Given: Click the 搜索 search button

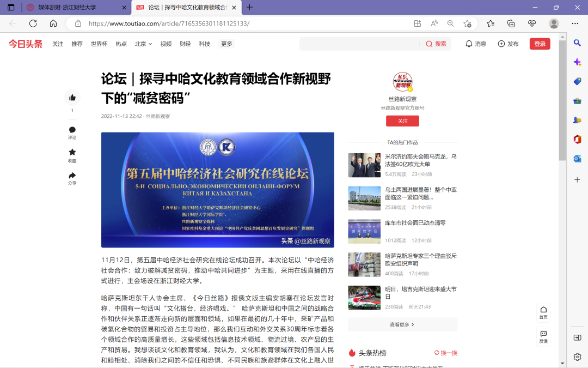Looking at the screenshot, I should (436, 44).
